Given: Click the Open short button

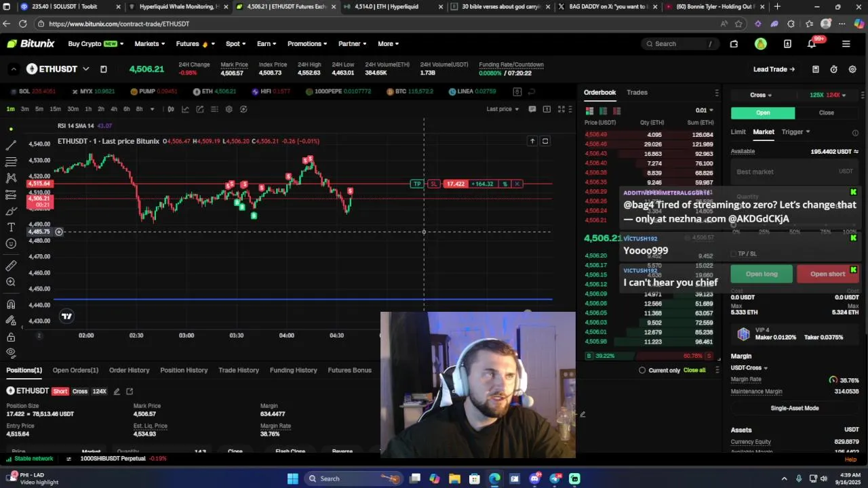Looking at the screenshot, I should [827, 274].
